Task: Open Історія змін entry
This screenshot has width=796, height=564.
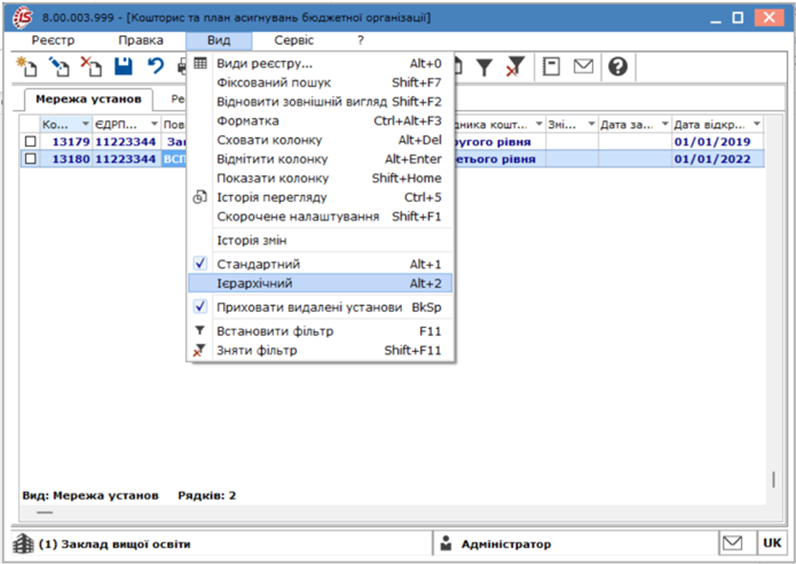Action: pos(320,240)
